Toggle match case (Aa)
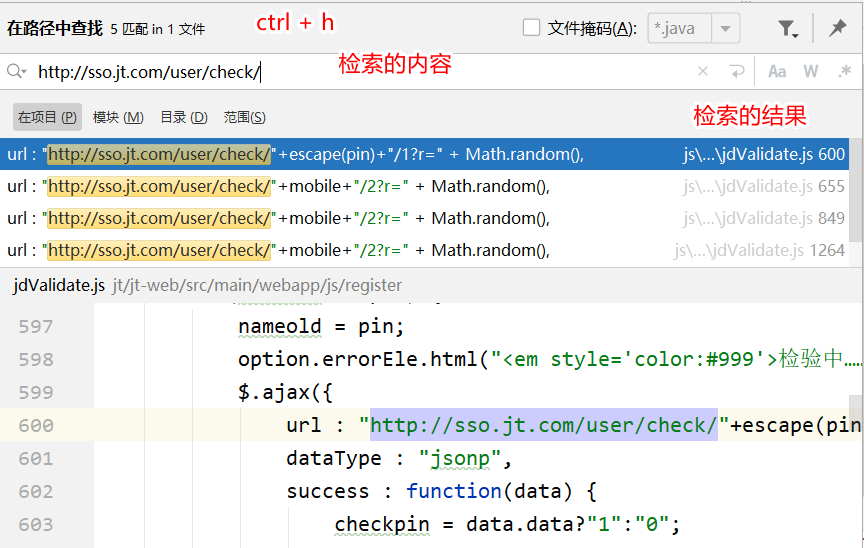Image resolution: width=864 pixels, height=548 pixels. click(x=777, y=71)
